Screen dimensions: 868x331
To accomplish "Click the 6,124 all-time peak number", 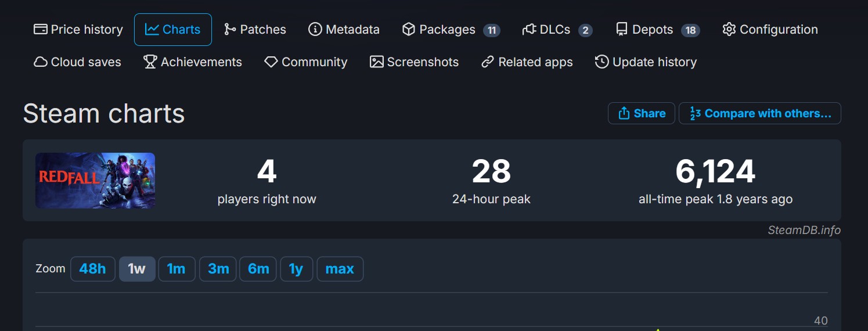I will point(715,171).
